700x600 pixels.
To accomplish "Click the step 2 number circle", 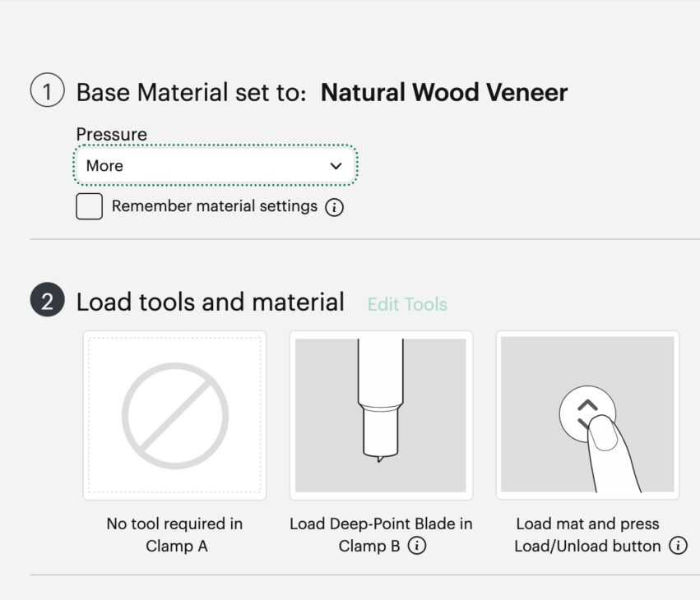I will [x=47, y=302].
